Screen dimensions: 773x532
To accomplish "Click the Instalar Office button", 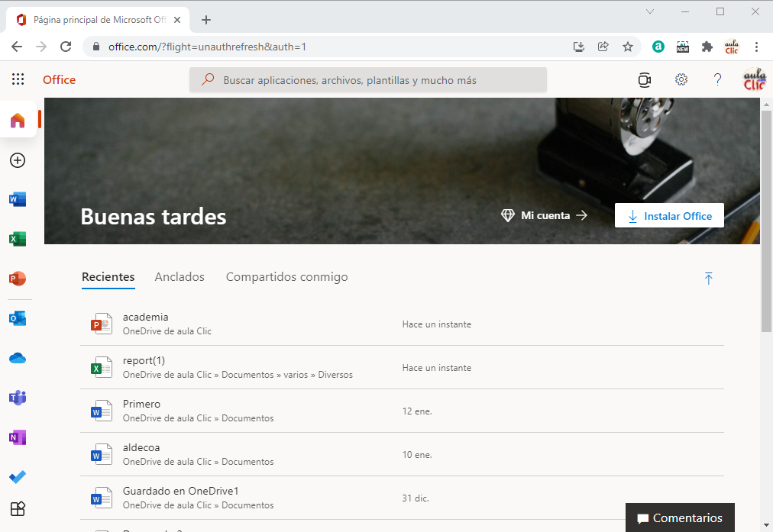I will 669,215.
